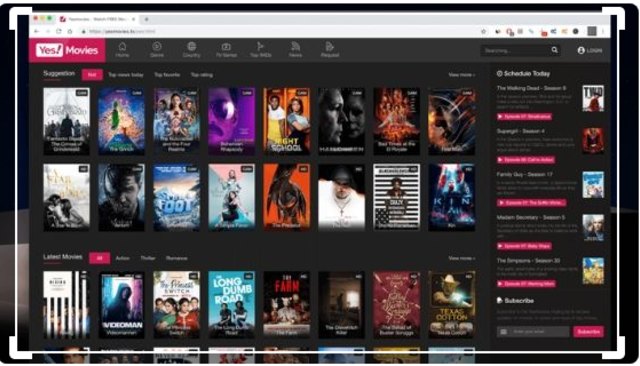The height and width of the screenshot is (366, 640).
Task: Click the browser profile avatar icon
Action: [592, 31]
